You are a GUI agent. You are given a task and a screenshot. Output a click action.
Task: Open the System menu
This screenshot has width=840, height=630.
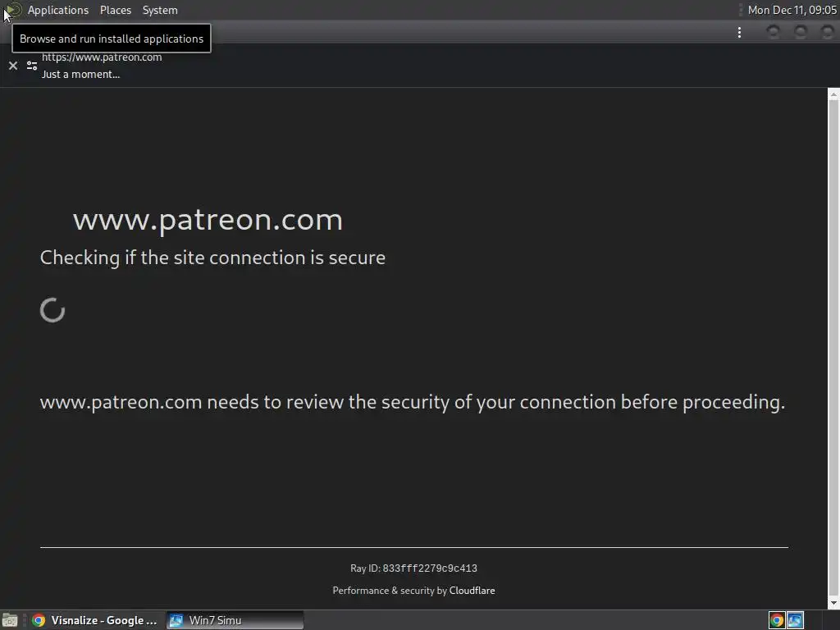tap(160, 10)
